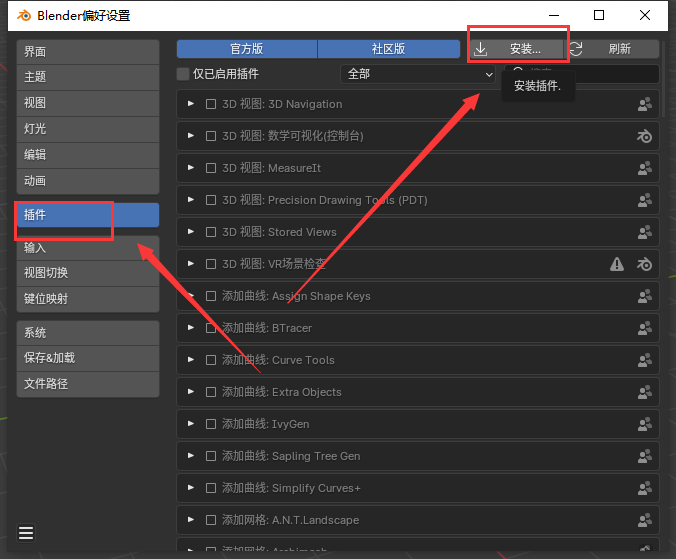Click the Blender logo icon on 数学可视化 row
676x559 pixels.
(645, 136)
